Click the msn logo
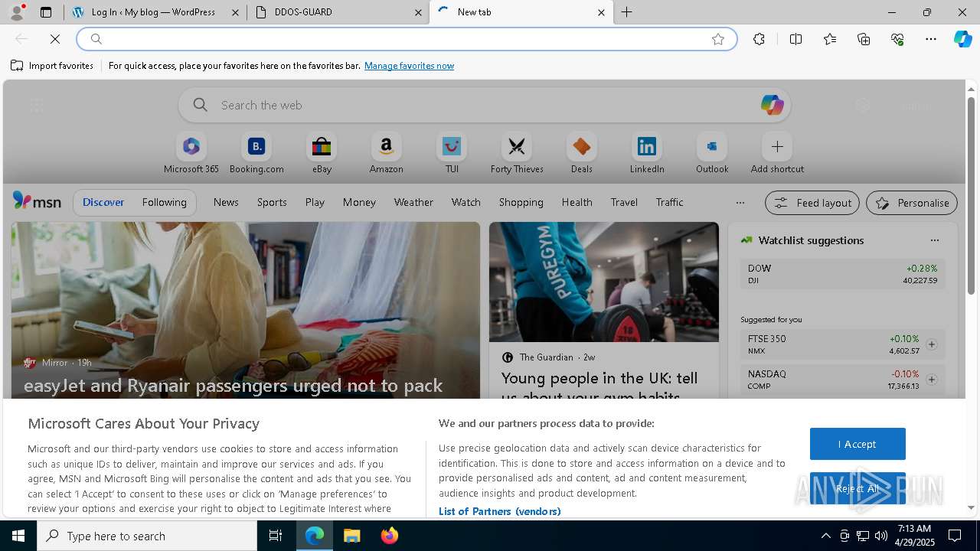 pos(37,201)
